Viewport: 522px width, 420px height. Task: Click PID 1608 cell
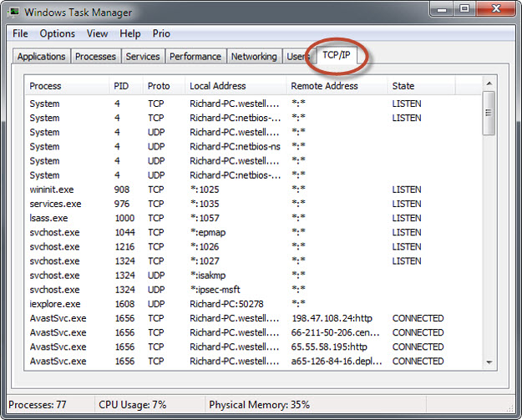point(124,304)
